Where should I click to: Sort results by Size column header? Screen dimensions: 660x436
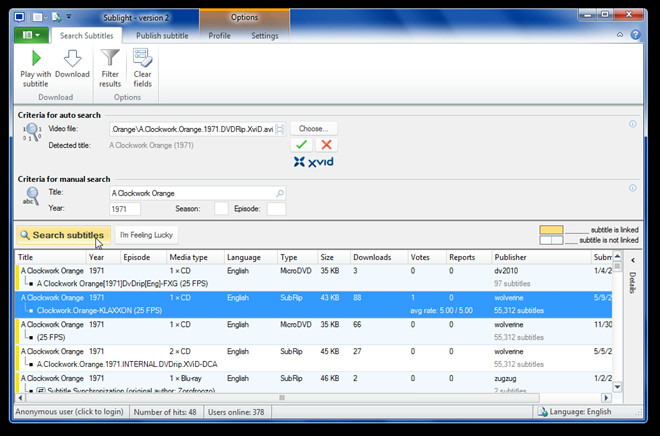334,257
